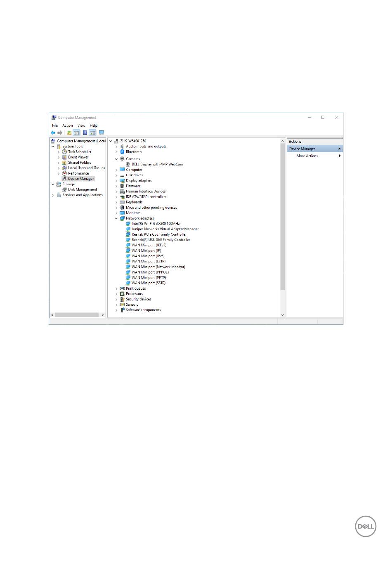Select Computer Management (Local) root node
The width and height of the screenshot is (392, 567).
(x=81, y=141)
